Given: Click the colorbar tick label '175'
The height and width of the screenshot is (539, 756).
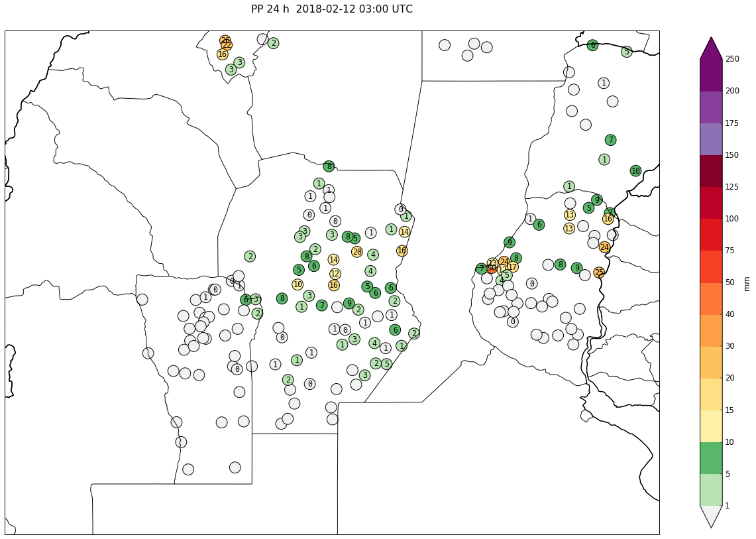Looking at the screenshot, I should click(732, 123).
